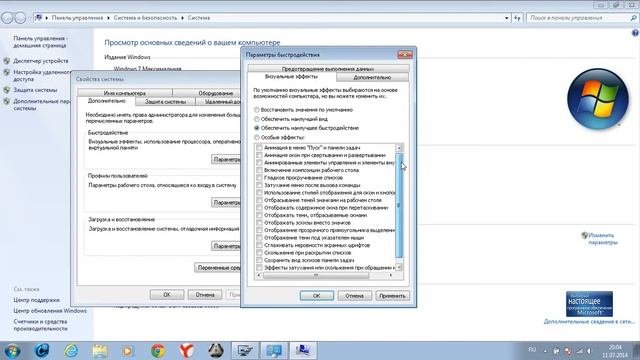Open 'Предотвращение выполнения данных' tab
Image resolution: width=640 pixels, height=360 pixels.
pos(328,69)
